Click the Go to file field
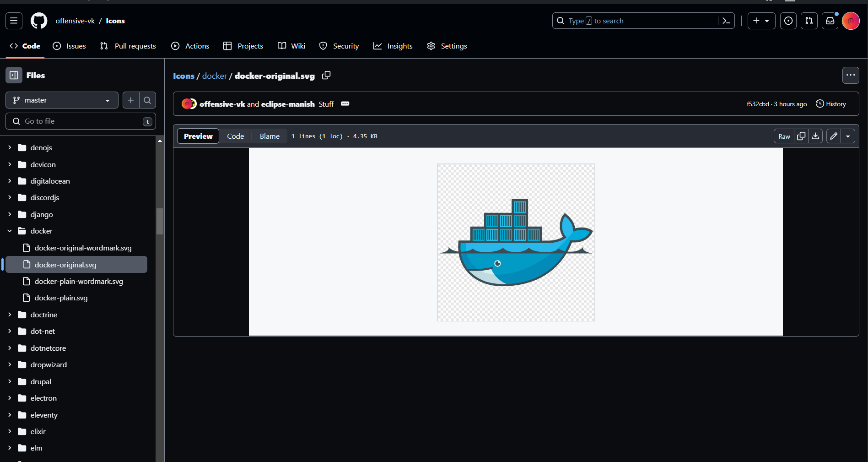868x462 pixels. [x=81, y=121]
